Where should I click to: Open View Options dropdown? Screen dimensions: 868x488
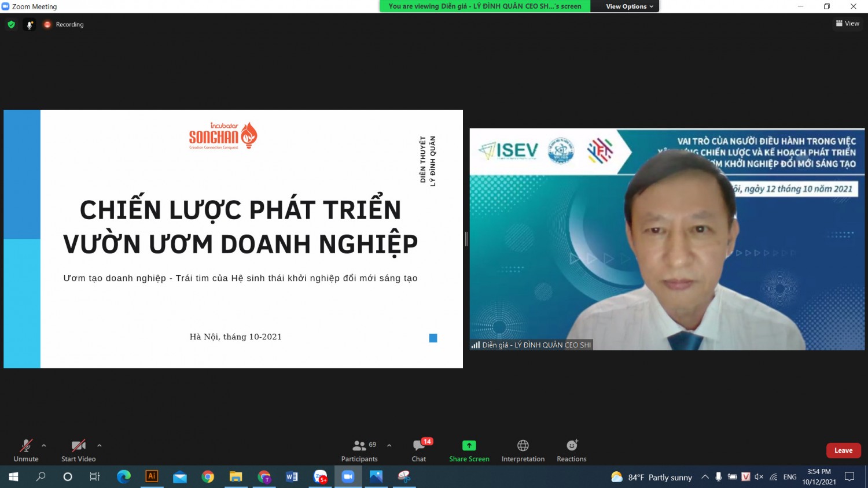click(x=630, y=6)
